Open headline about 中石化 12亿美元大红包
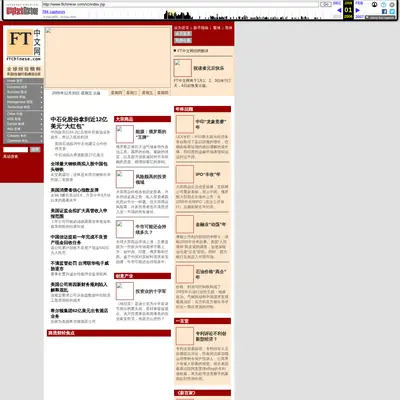The height and width of the screenshot is (400, 400). click(x=79, y=123)
